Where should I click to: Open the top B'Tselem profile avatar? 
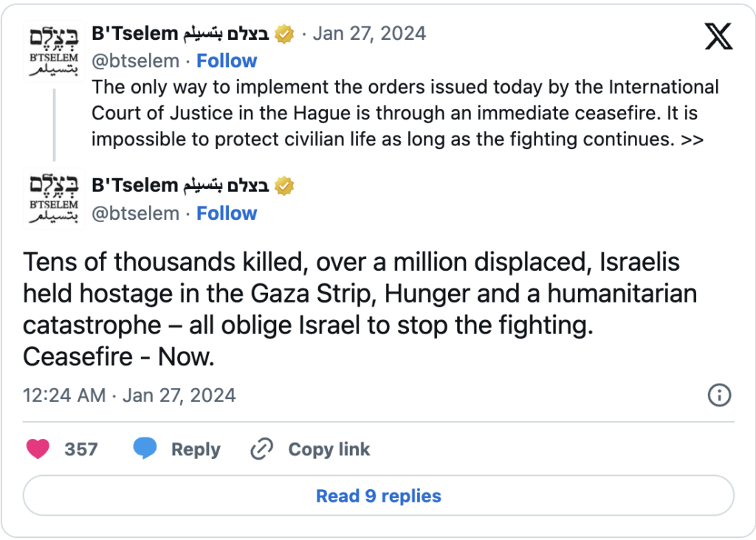54,52
